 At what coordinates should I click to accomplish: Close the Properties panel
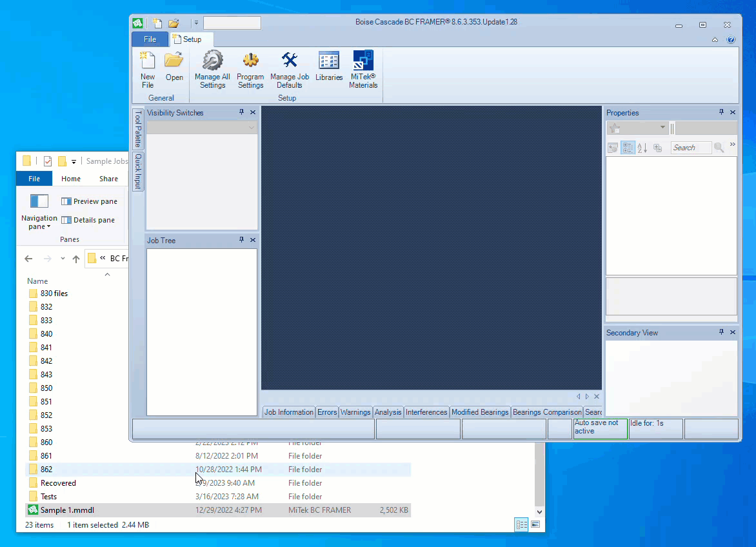(733, 112)
